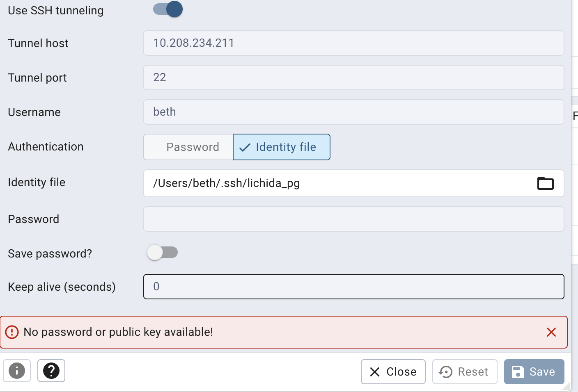Click the X icon on Close button

pos(375,372)
